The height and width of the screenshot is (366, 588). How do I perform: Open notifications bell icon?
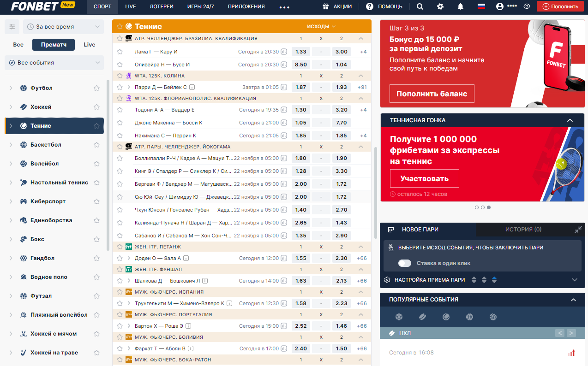pyautogui.click(x=461, y=6)
